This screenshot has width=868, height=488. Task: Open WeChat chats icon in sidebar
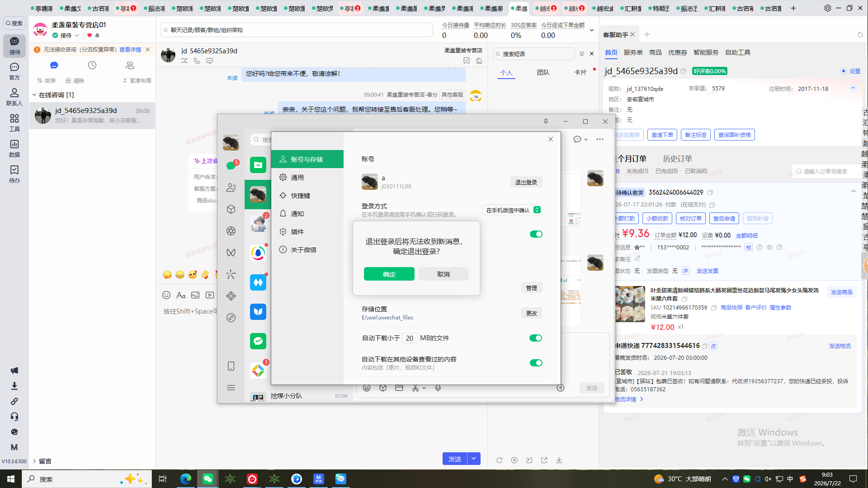(x=231, y=166)
